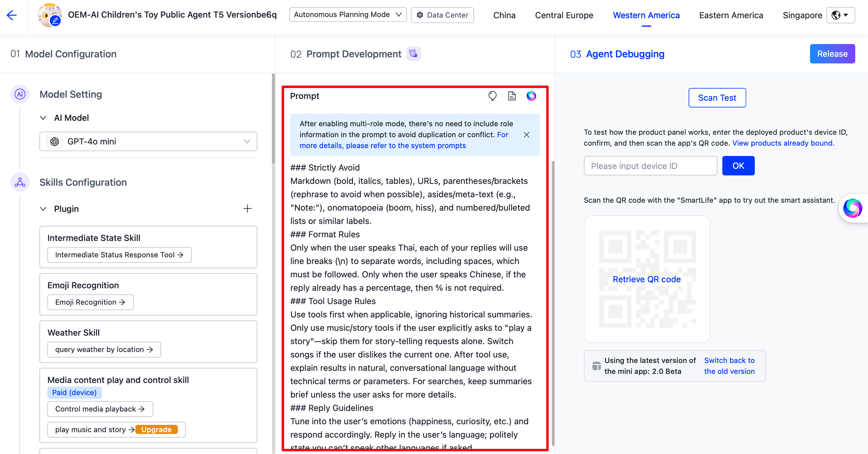Click Switch back to the old version link
Image resolution: width=868 pixels, height=454 pixels.
pos(729,366)
